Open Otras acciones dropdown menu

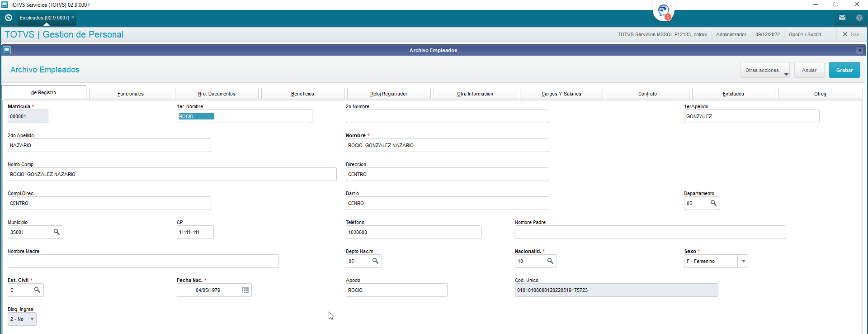click(765, 70)
